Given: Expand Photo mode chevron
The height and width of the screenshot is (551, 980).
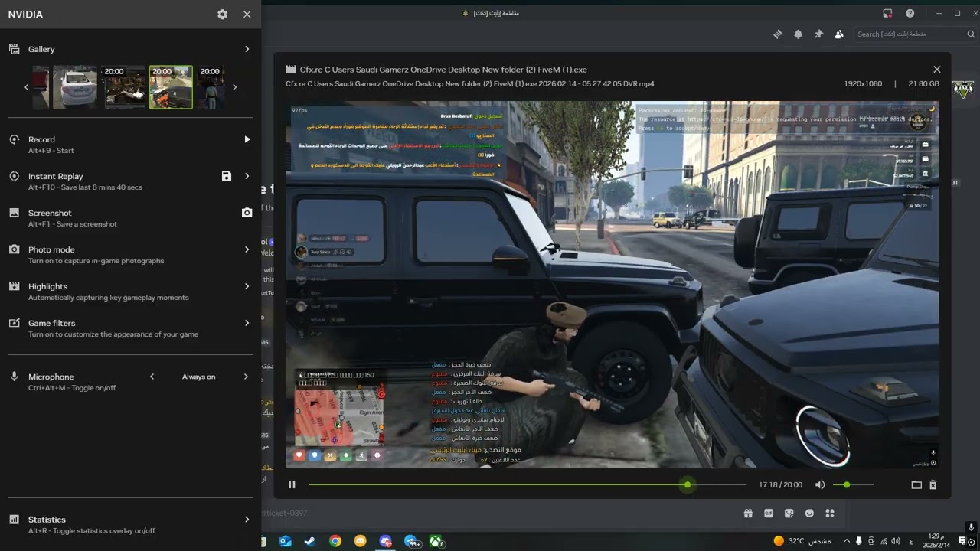Looking at the screenshot, I should click(x=247, y=249).
